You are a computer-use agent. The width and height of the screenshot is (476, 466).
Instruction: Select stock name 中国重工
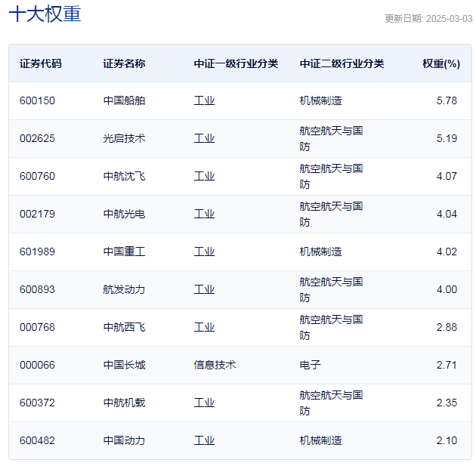(124, 252)
